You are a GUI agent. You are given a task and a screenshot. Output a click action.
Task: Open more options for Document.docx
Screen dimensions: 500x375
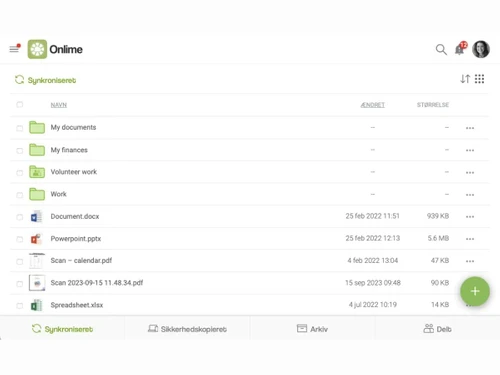tap(470, 217)
